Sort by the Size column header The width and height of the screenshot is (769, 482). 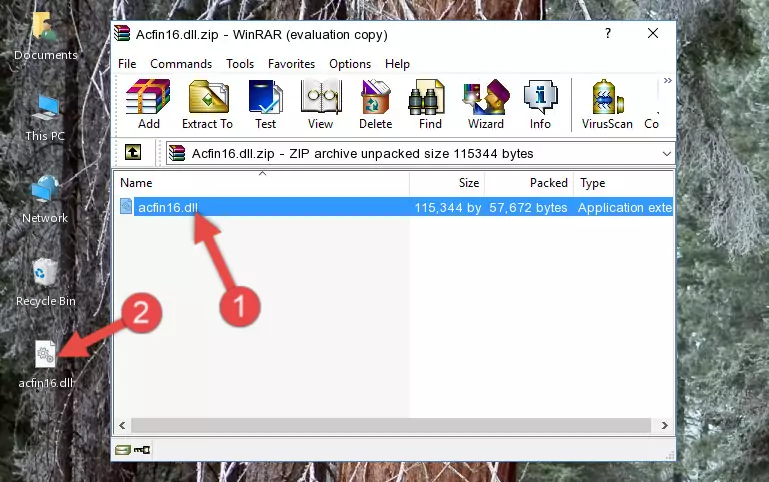tap(447, 182)
